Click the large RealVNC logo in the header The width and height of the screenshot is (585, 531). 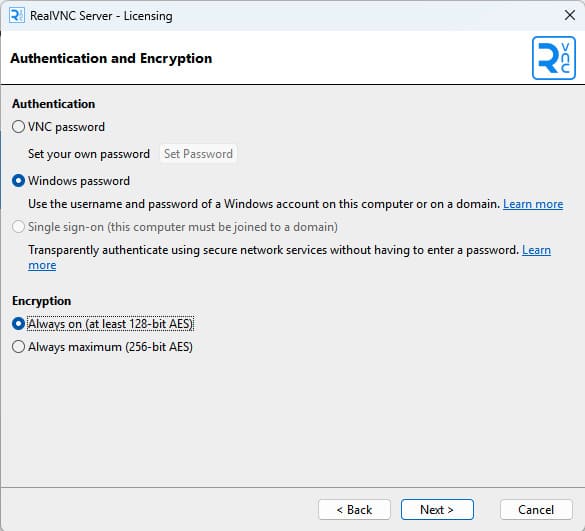(x=554, y=58)
